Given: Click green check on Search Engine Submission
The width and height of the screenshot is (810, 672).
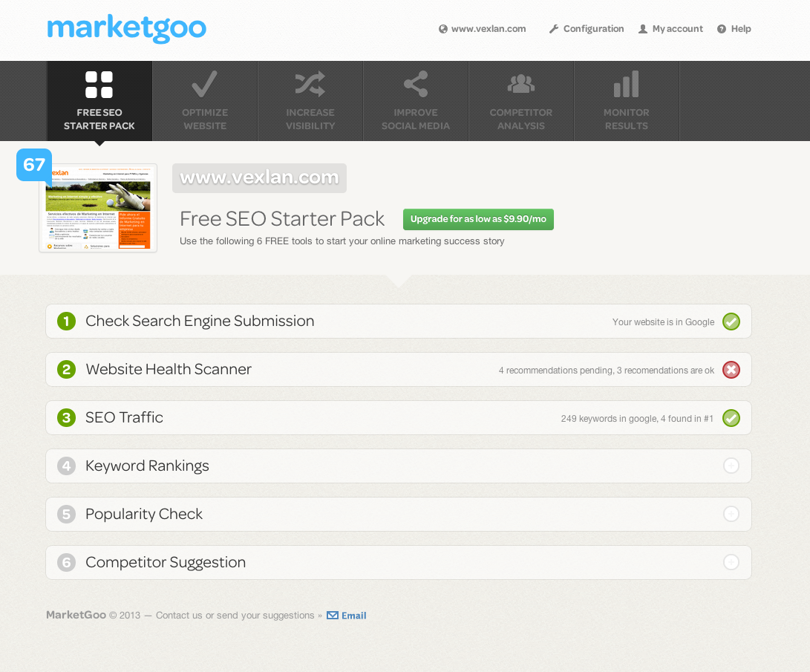Looking at the screenshot, I should click(731, 322).
